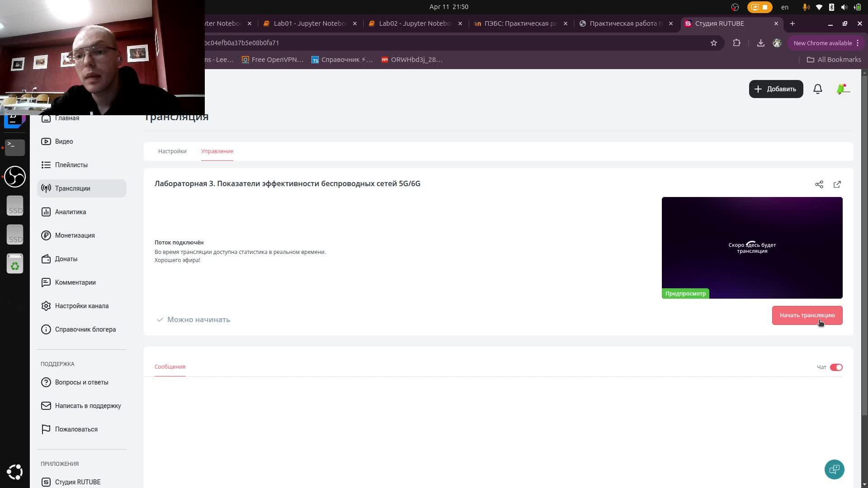The width and height of the screenshot is (868, 488).
Task: Click the Добавить button
Action: [x=776, y=89]
